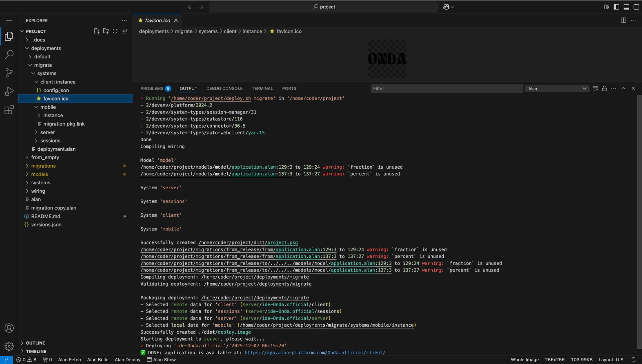Screen dimensions: 642x364
Task: Switch to the PROBLEMS tab
Action: 152,88
